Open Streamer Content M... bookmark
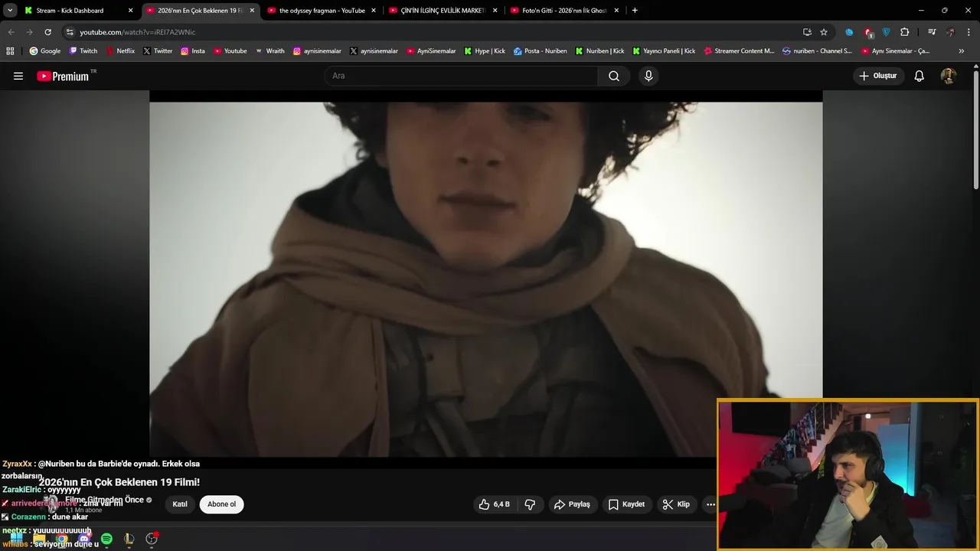 click(739, 51)
